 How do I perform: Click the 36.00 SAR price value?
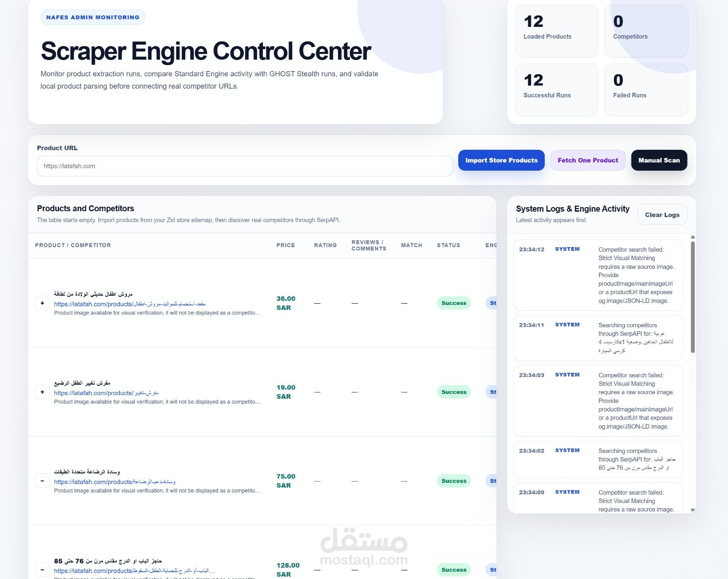point(286,303)
